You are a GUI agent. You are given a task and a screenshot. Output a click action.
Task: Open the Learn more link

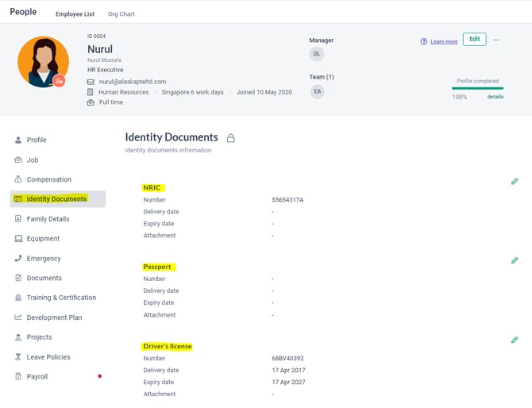pyautogui.click(x=444, y=41)
